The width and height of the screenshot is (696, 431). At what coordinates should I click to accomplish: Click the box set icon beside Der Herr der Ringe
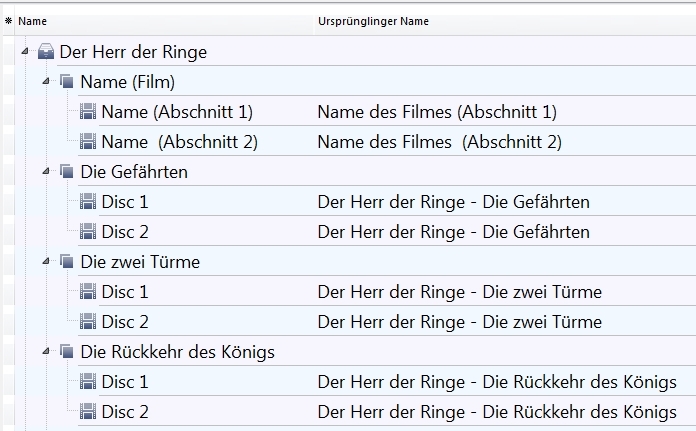(x=46, y=52)
